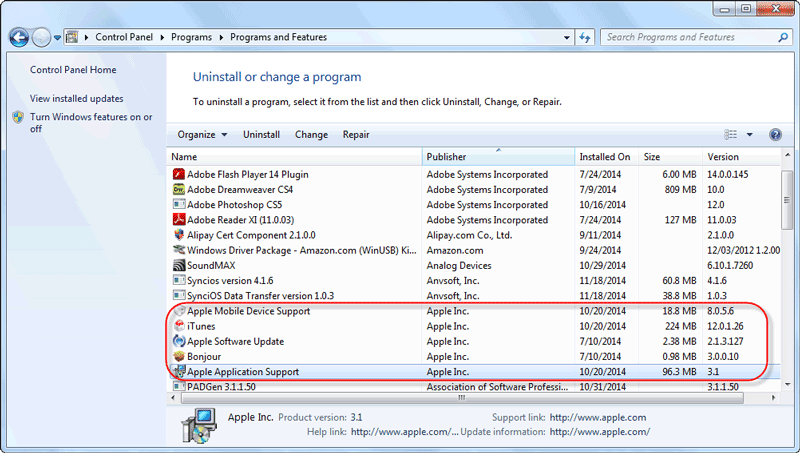Select the SoundMAX entry name
Image resolution: width=800 pixels, height=453 pixels.
point(211,265)
